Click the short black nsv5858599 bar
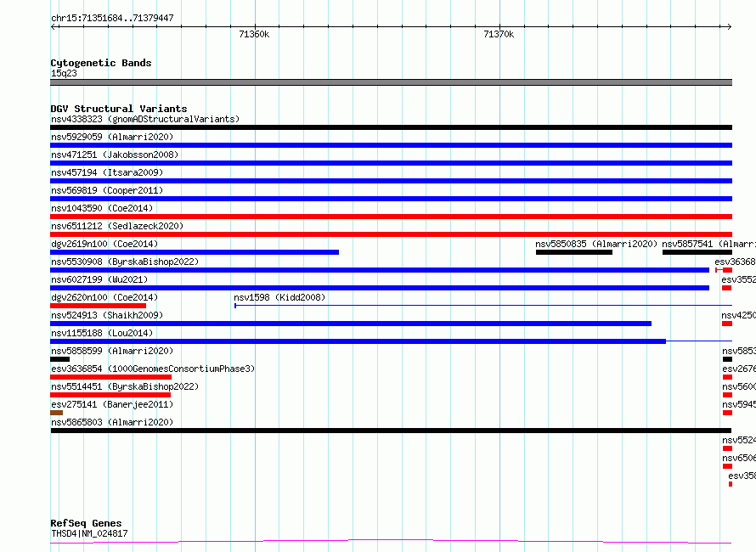 [x=59, y=359]
